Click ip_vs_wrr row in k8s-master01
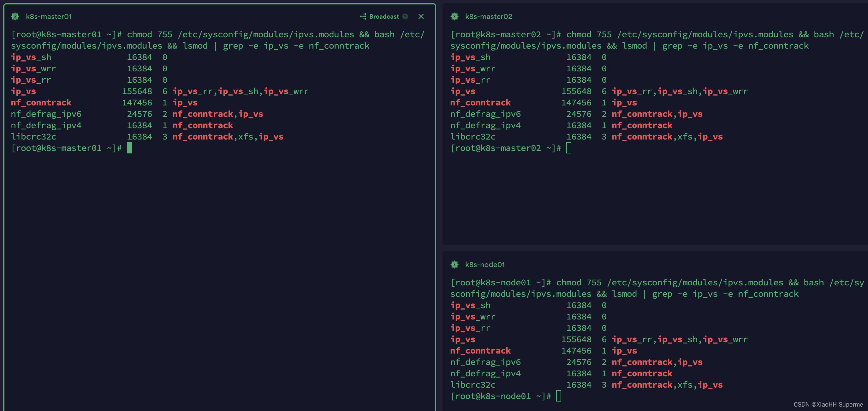 coord(89,69)
